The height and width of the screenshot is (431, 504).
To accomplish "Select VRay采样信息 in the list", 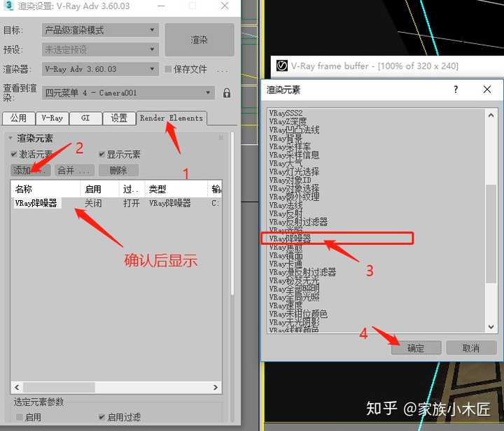I will point(294,155).
